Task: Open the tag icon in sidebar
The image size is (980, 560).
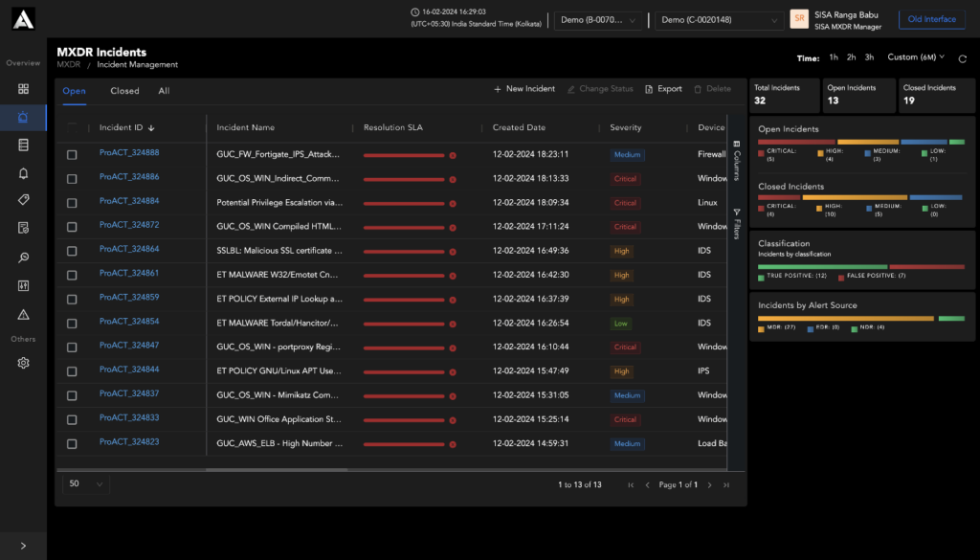Action: (23, 200)
